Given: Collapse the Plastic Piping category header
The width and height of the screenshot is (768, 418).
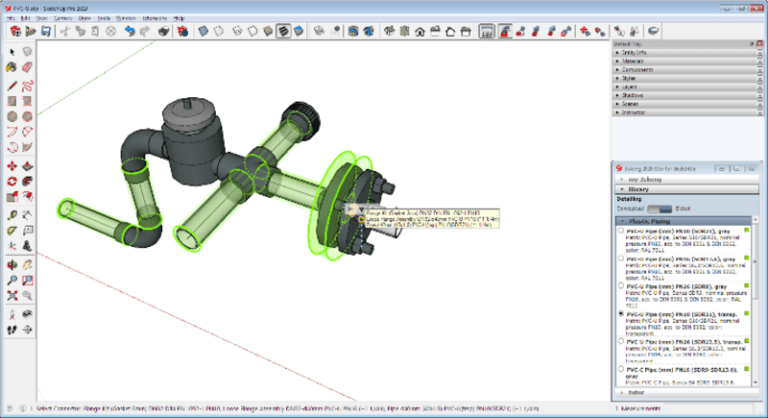Looking at the screenshot, I should click(x=683, y=221).
